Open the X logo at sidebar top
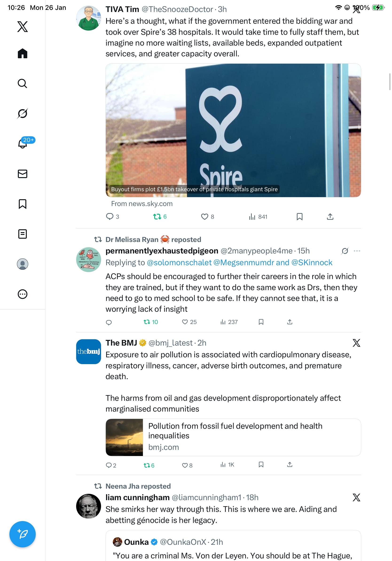 23,26
